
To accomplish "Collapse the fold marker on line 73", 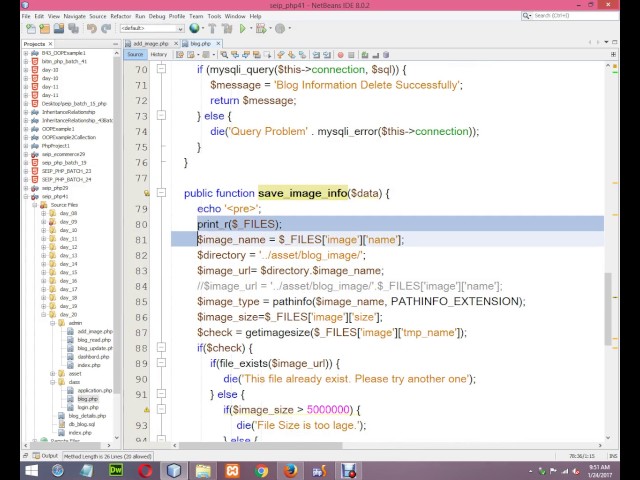I will [162, 115].
